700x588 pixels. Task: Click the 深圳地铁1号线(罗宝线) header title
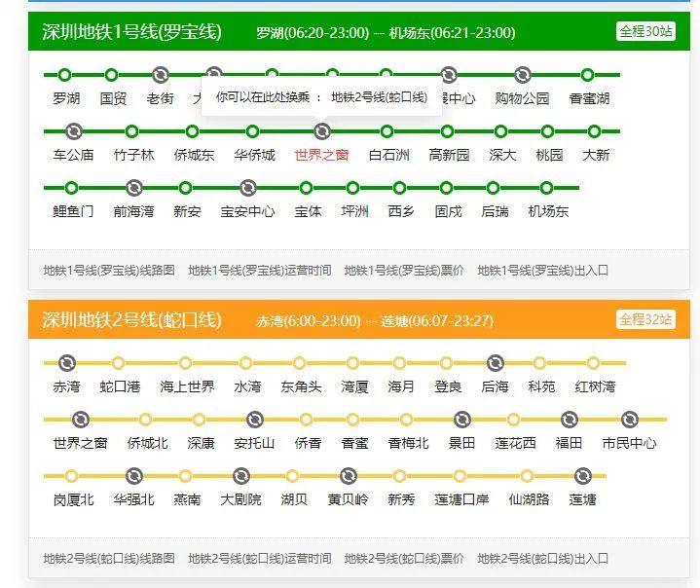[131, 32]
